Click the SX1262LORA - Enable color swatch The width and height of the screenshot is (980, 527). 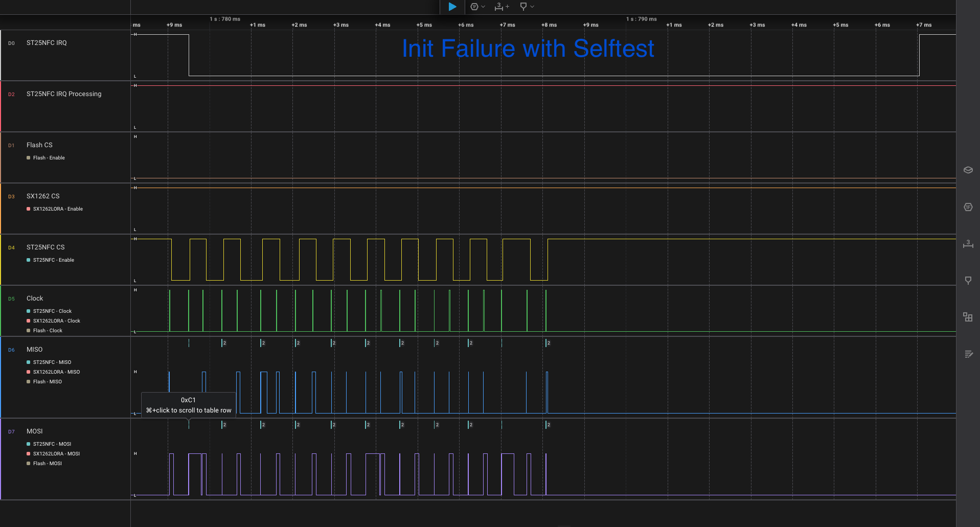coord(29,209)
